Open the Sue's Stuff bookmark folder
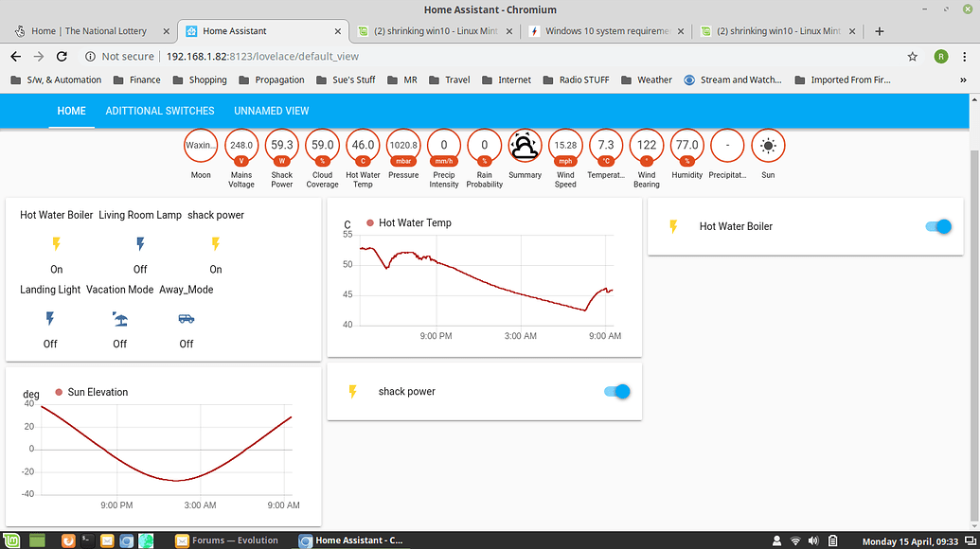 [x=346, y=80]
